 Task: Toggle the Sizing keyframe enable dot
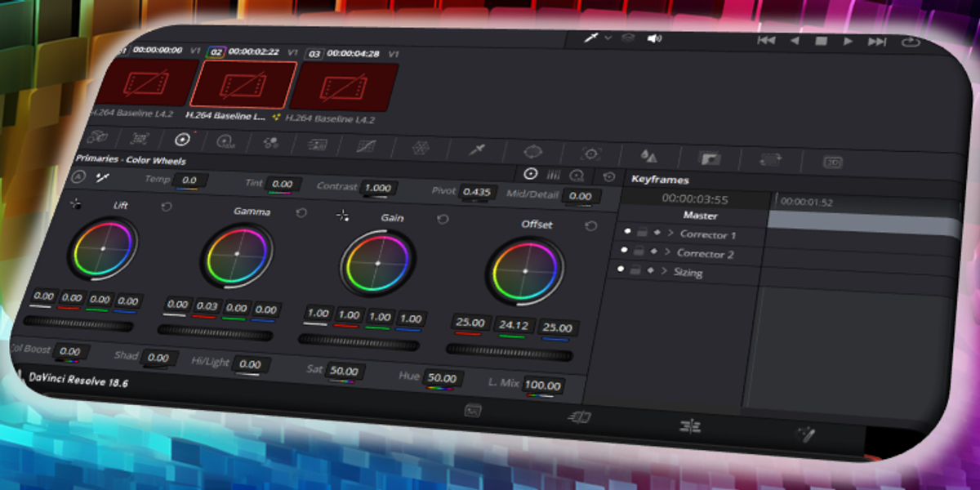621,269
